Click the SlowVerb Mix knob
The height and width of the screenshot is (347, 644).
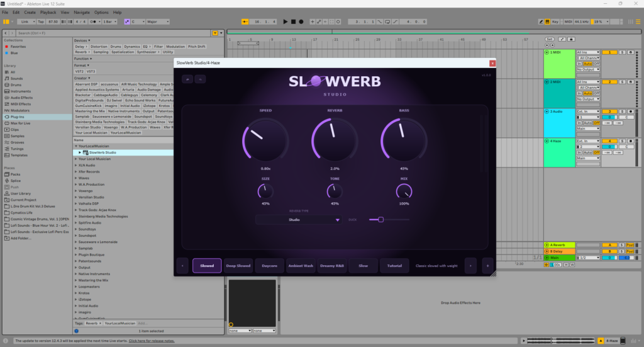coord(404,191)
